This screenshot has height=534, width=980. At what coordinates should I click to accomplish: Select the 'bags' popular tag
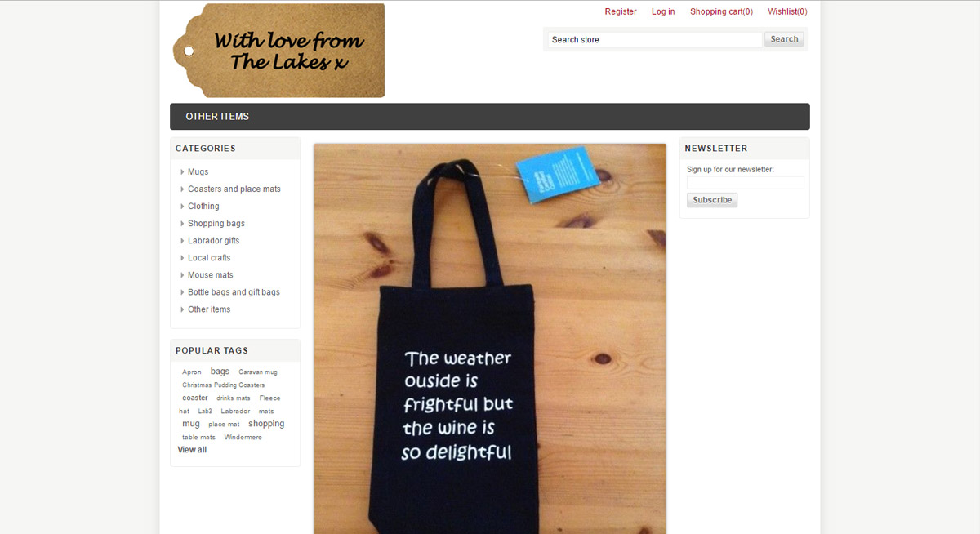(x=220, y=372)
